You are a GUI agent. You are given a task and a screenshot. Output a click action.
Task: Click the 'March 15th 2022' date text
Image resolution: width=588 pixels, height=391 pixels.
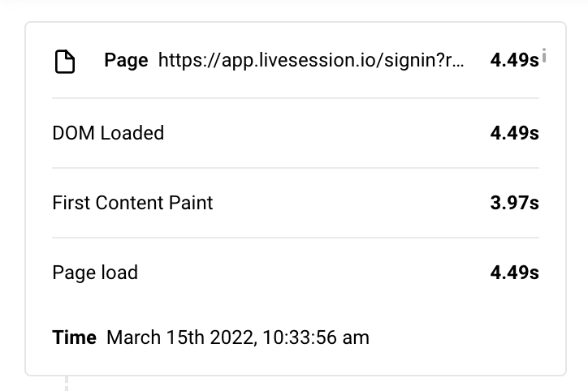point(180,337)
